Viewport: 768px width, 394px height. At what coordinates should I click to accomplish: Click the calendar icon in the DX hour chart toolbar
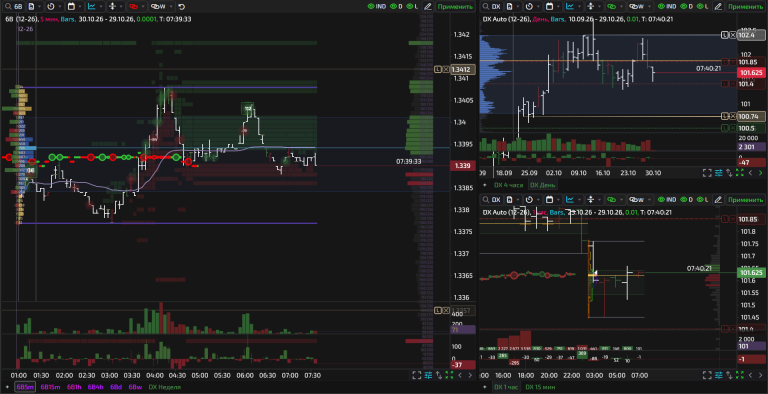(x=550, y=199)
